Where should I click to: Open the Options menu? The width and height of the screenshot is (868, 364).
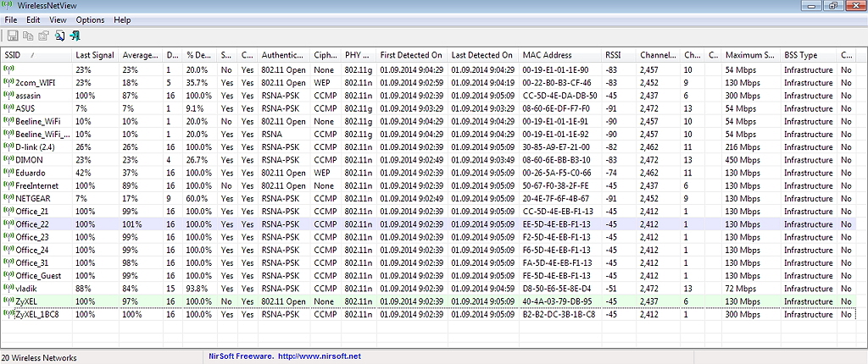coord(90,19)
